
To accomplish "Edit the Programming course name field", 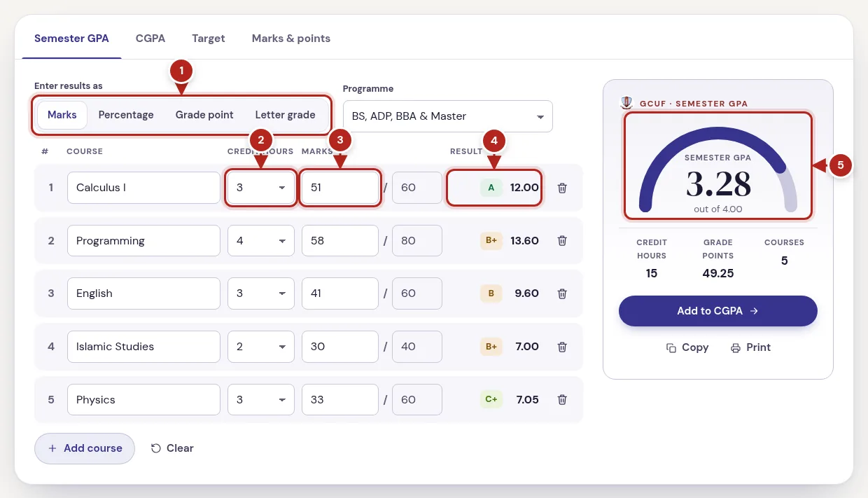I will (143, 241).
